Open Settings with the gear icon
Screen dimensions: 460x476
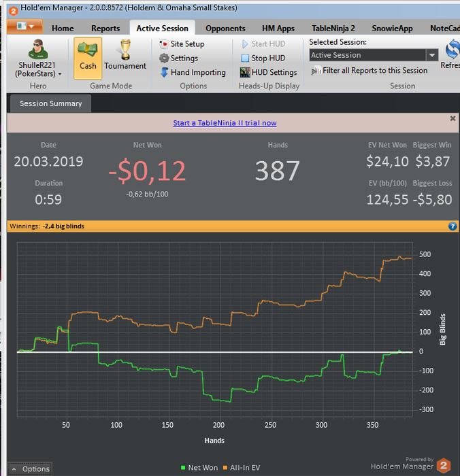pyautogui.click(x=179, y=58)
